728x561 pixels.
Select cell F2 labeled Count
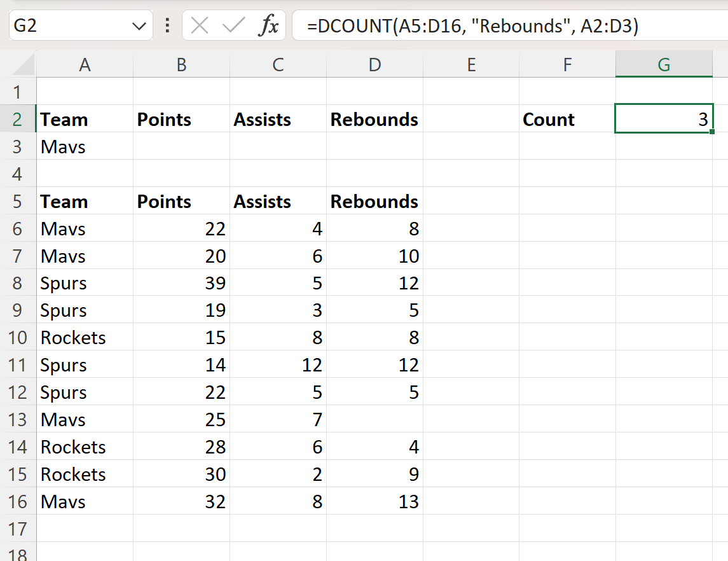coord(567,119)
